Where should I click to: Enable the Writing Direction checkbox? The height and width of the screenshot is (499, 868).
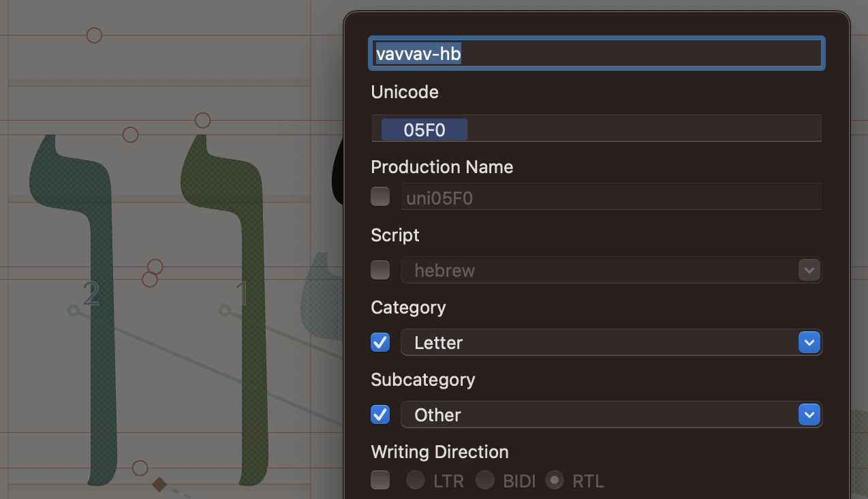380,481
